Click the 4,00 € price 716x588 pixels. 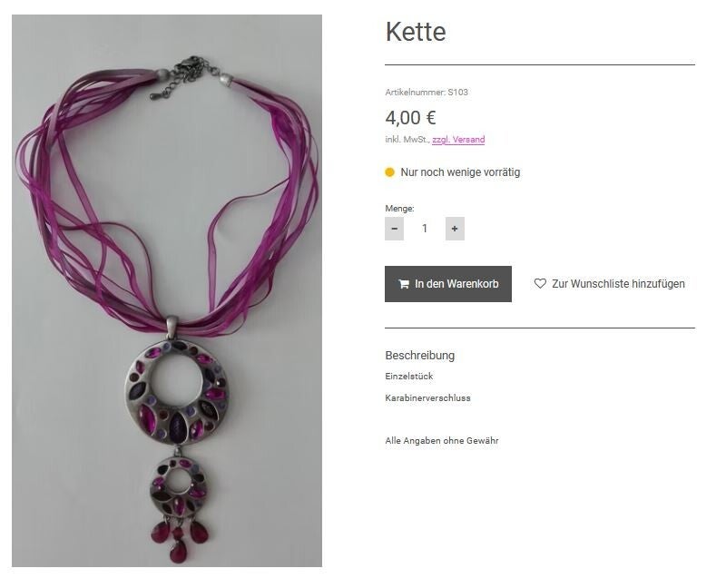(410, 118)
